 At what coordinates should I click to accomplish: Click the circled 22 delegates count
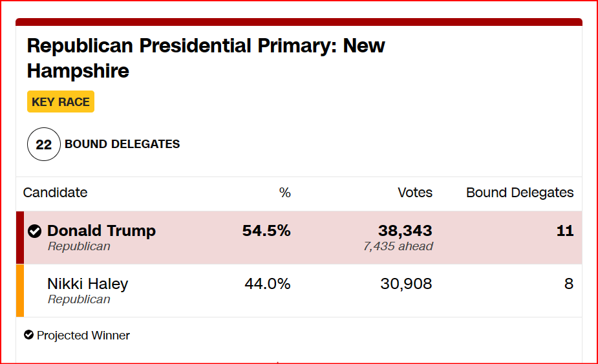[x=43, y=144]
